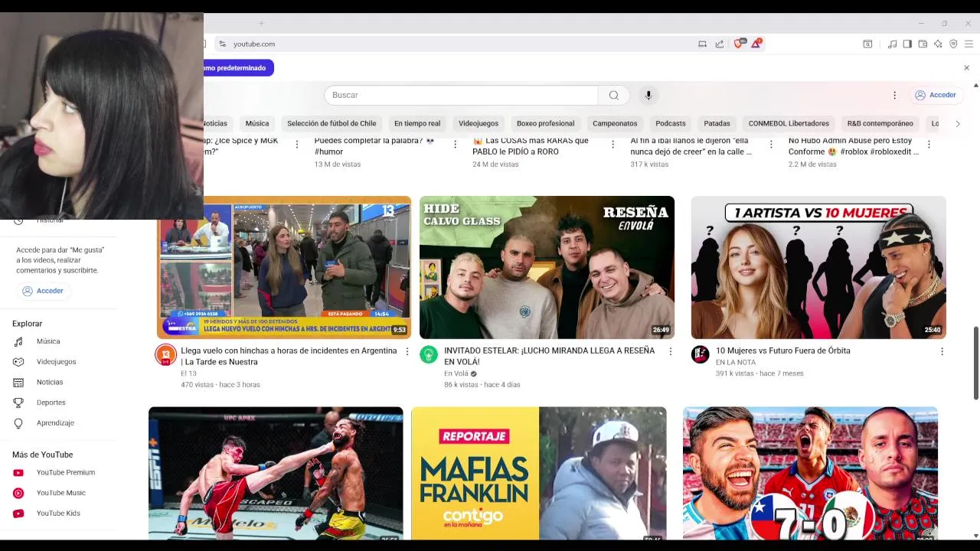Open options menu for Llega vuelo con hinchas video
980x551 pixels.
pyautogui.click(x=407, y=351)
